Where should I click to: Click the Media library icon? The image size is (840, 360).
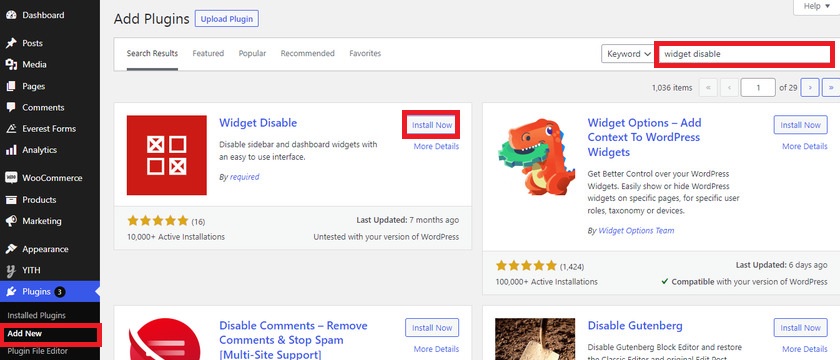11,65
